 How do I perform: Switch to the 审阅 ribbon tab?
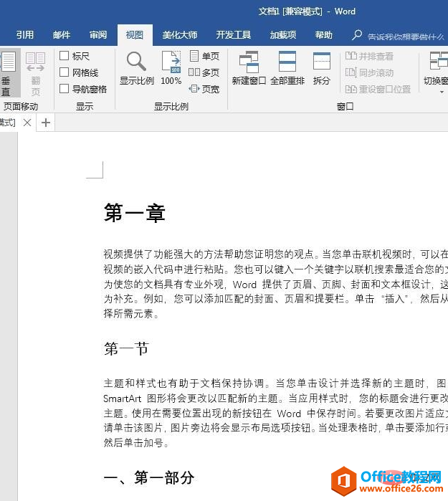(x=98, y=35)
